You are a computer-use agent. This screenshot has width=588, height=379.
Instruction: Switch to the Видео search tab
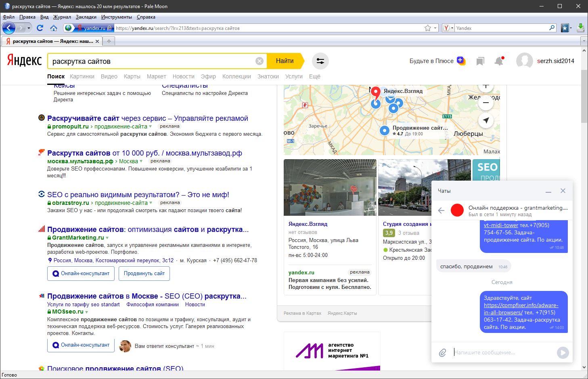[x=109, y=76]
